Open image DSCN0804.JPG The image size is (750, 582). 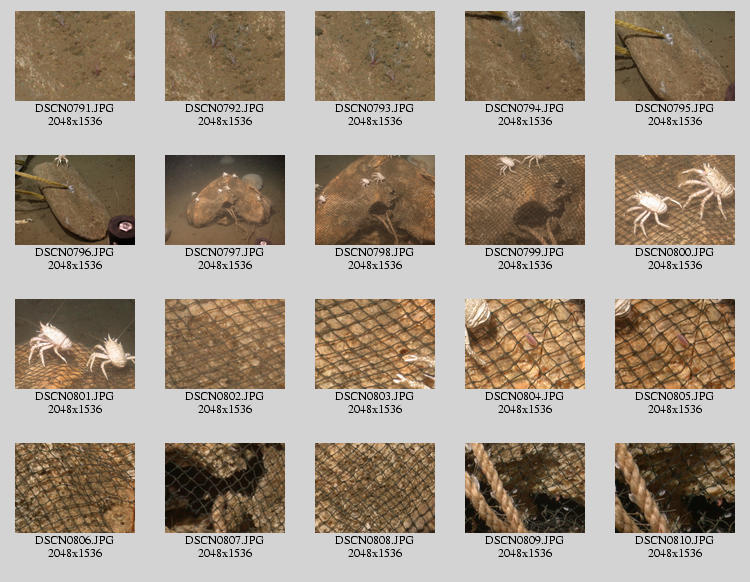[x=525, y=344]
